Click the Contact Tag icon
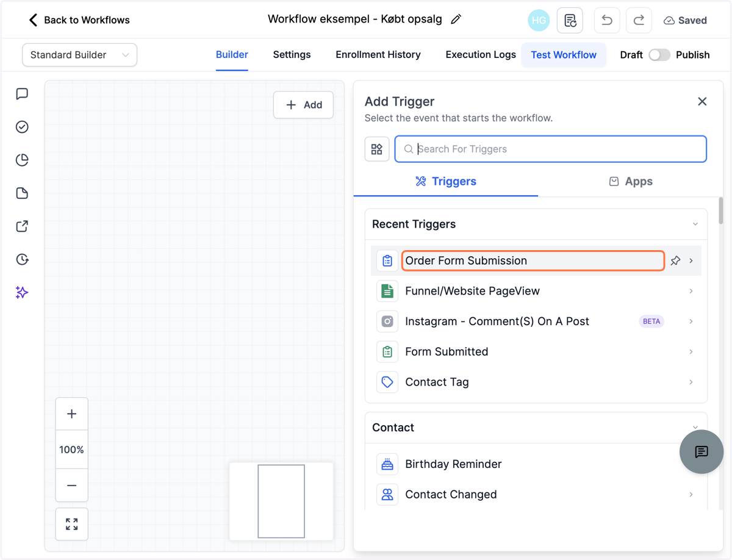Screen dimensions: 732x560 tap(387, 382)
